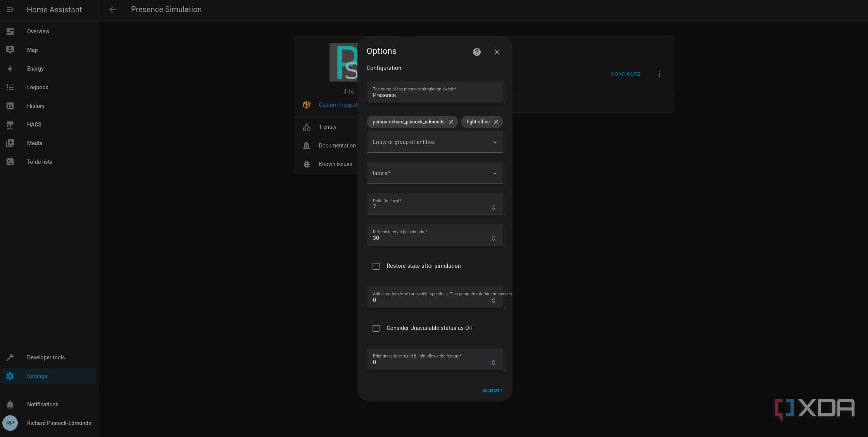The image size is (868, 437).
Task: Select Developer tools menu item
Action: (x=46, y=357)
